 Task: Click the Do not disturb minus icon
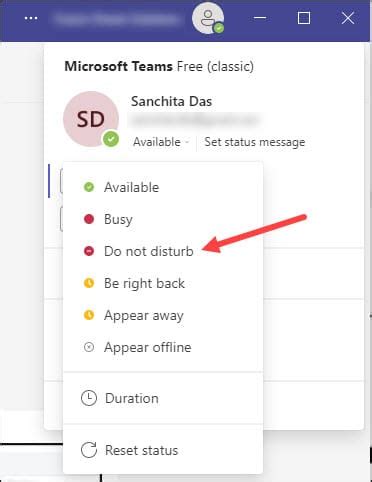(x=89, y=251)
